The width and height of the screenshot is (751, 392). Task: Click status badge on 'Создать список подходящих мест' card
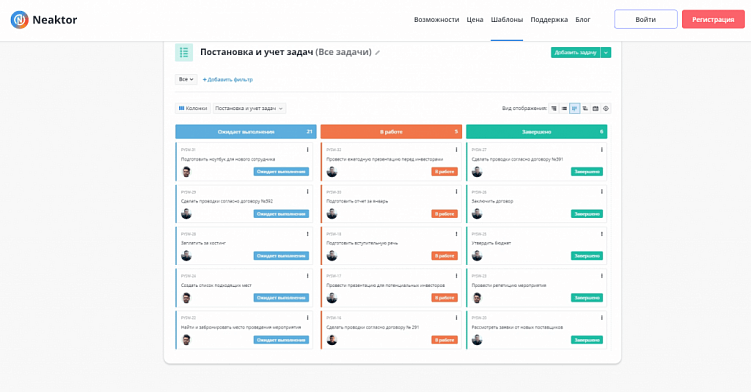[x=281, y=298]
